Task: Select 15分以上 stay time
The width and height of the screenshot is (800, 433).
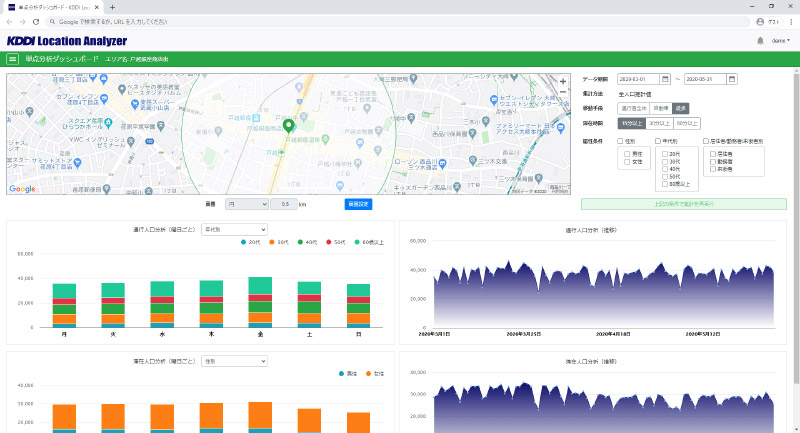Action: (632, 123)
